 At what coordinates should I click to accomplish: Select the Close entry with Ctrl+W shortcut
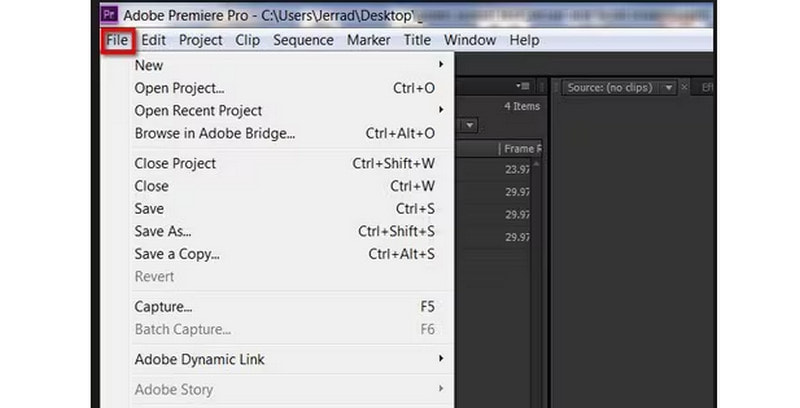292,186
